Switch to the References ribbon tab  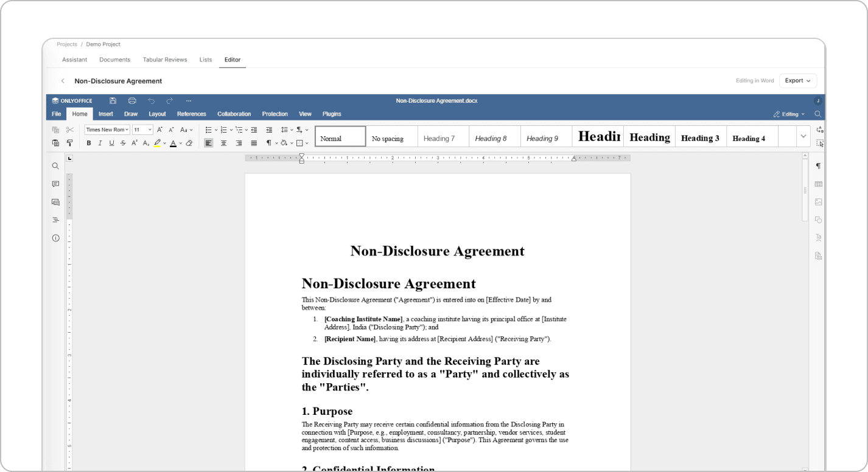pos(192,114)
